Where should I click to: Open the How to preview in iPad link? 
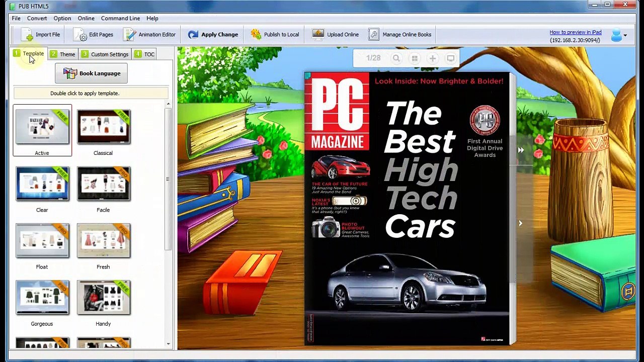tap(576, 32)
